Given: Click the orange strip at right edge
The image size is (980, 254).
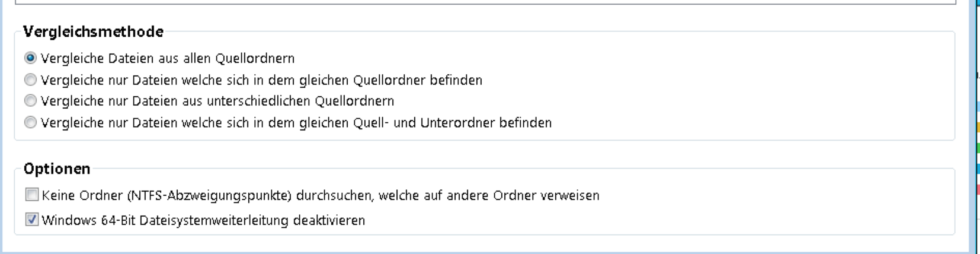Looking at the screenshot, I should pyautogui.click(x=978, y=127).
